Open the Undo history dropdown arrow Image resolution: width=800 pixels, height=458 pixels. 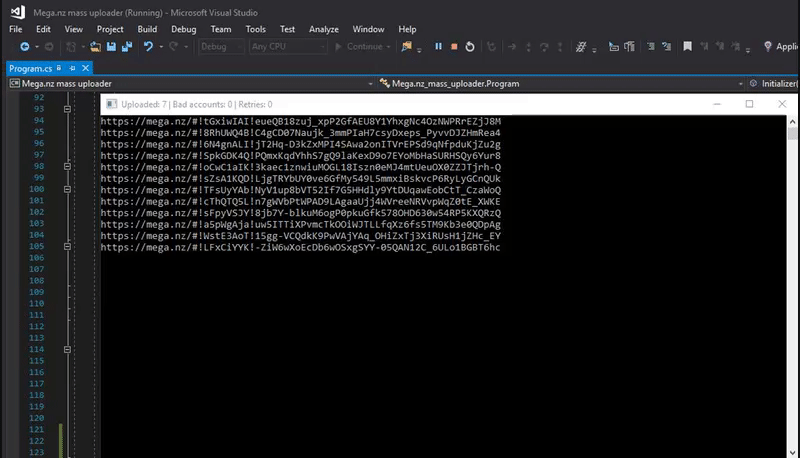[161, 46]
